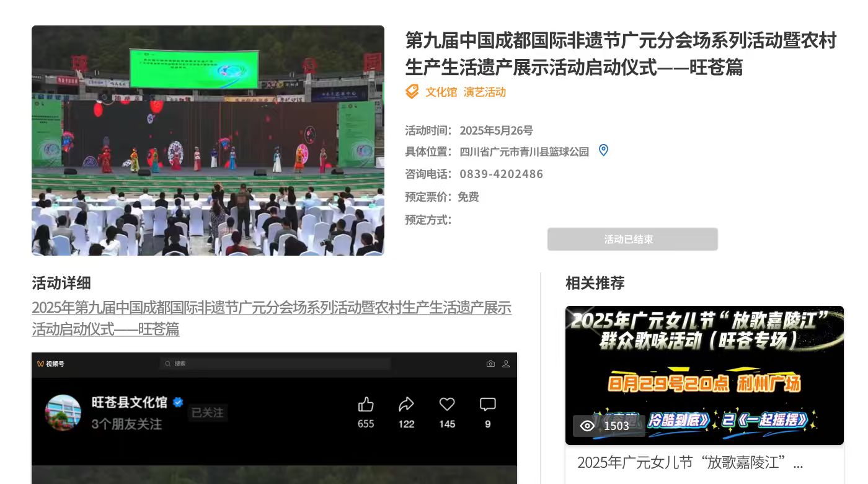Click the thumbs-up like icon
Screen dimensions: 868x484
coord(366,405)
